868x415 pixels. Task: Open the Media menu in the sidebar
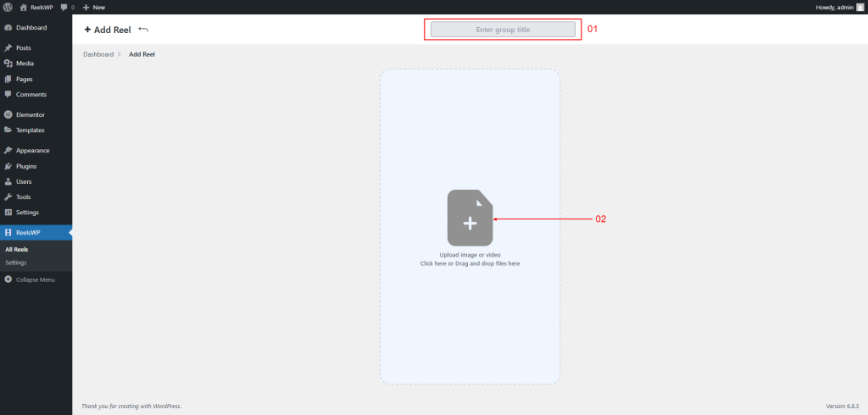click(x=25, y=64)
